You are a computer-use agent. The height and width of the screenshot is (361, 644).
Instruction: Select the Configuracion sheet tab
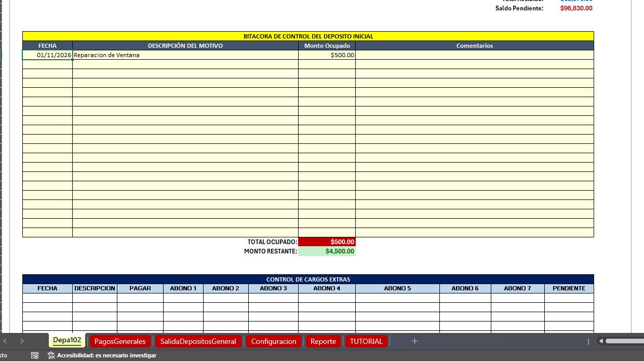pos(274,341)
